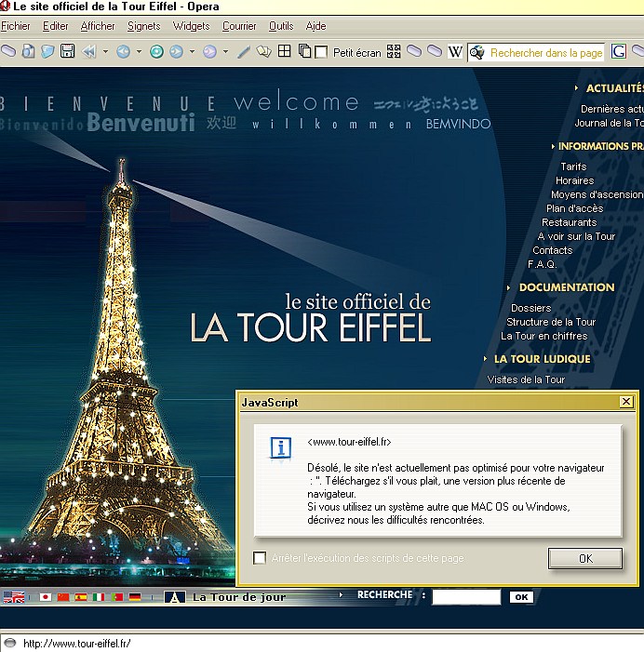Click the DOCUMENTATION section heading

click(x=567, y=287)
